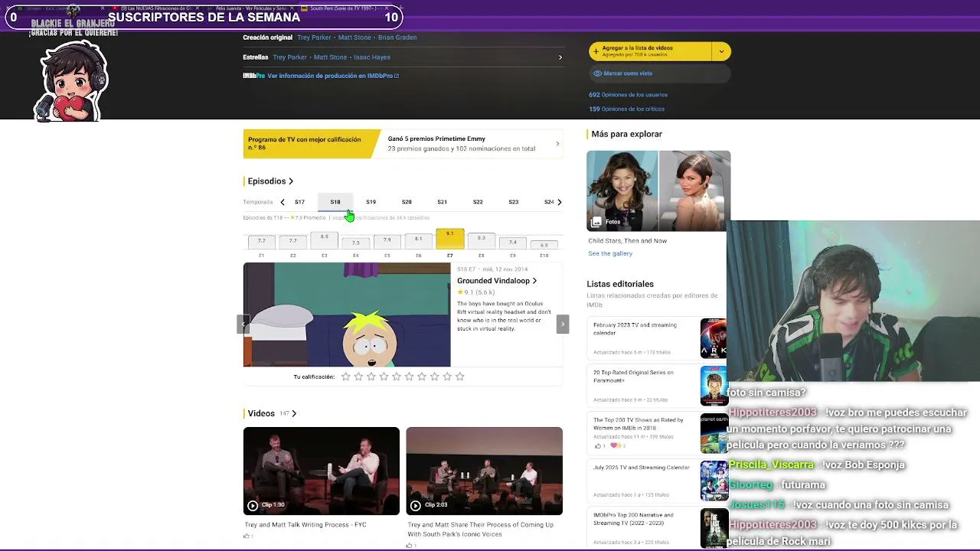Viewport: 980px width, 551px height.
Task: Expand the awards banner chevron
Action: coord(557,144)
